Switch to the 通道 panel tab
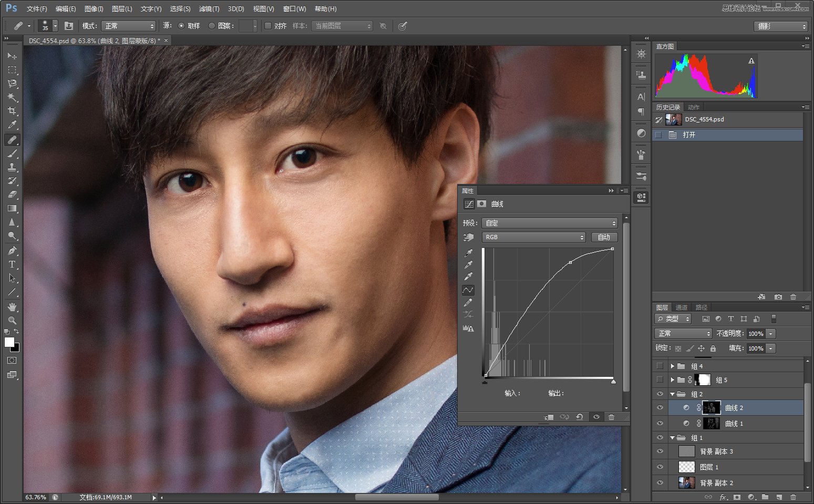Viewport: 814px width, 504px height. pyautogui.click(x=681, y=307)
